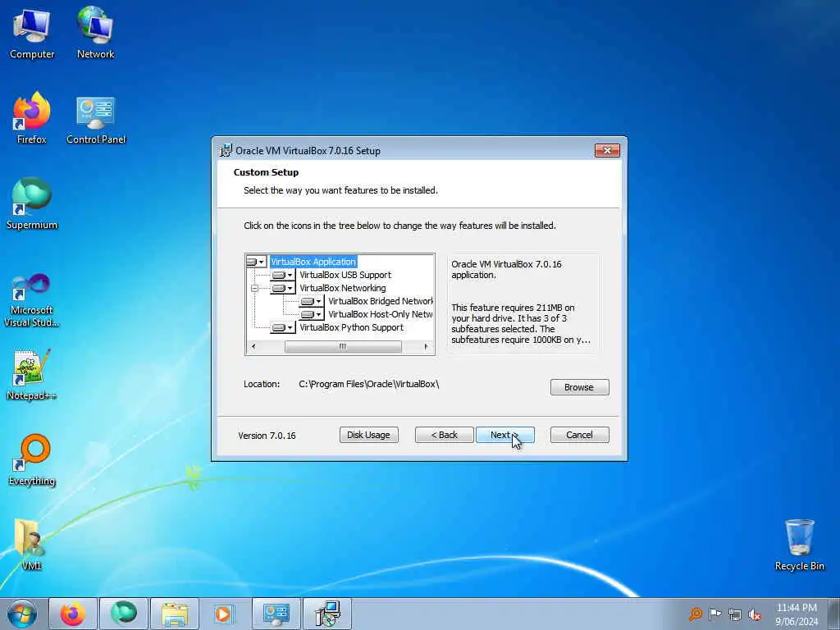
Task: Click the muted volume tray icon
Action: coord(755,614)
